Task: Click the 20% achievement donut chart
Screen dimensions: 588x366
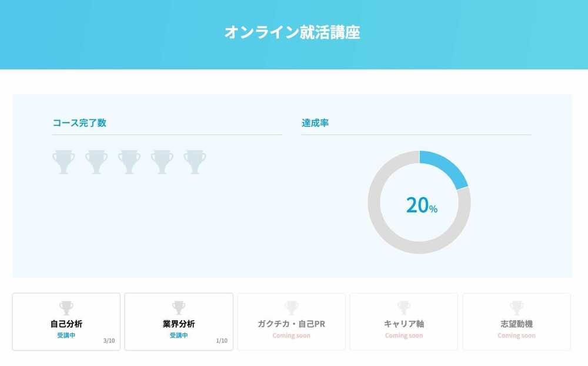Action: pyautogui.click(x=419, y=202)
